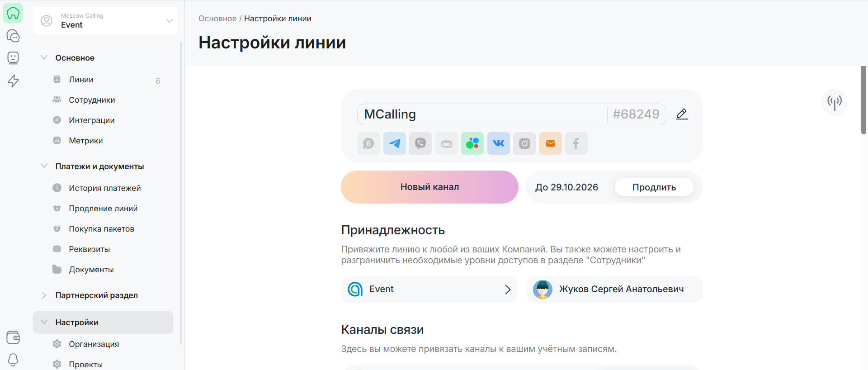Viewport: 868px width, 370px height.
Task: Click the Новый канал button
Action: tap(429, 187)
